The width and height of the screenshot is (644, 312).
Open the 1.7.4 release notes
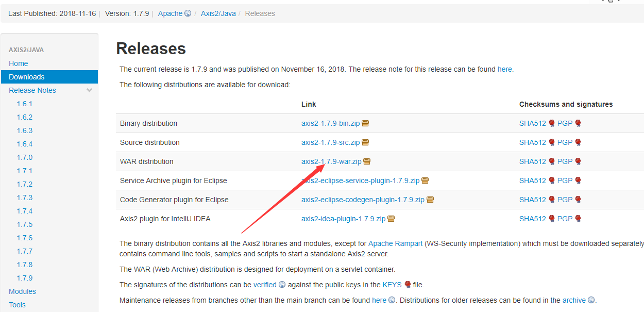(x=24, y=211)
